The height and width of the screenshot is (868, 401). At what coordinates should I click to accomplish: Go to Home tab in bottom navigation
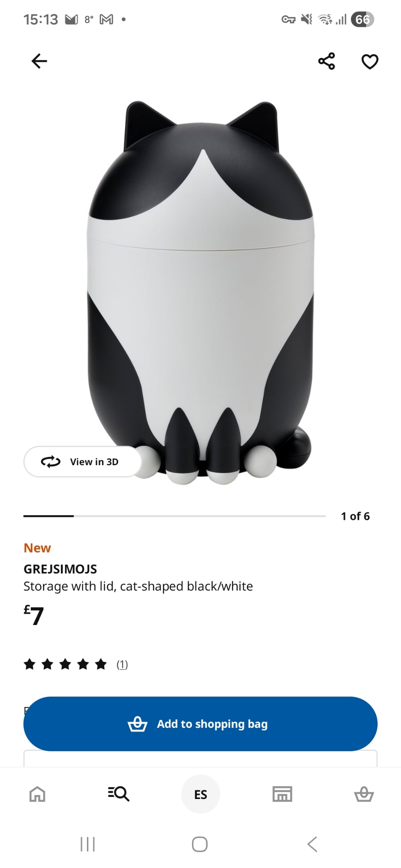pyautogui.click(x=37, y=794)
